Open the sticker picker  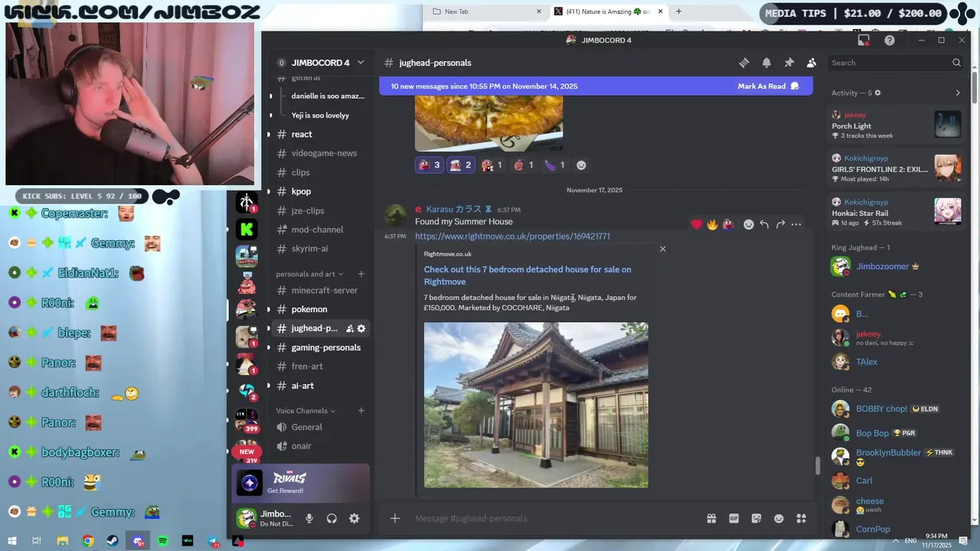(756, 518)
